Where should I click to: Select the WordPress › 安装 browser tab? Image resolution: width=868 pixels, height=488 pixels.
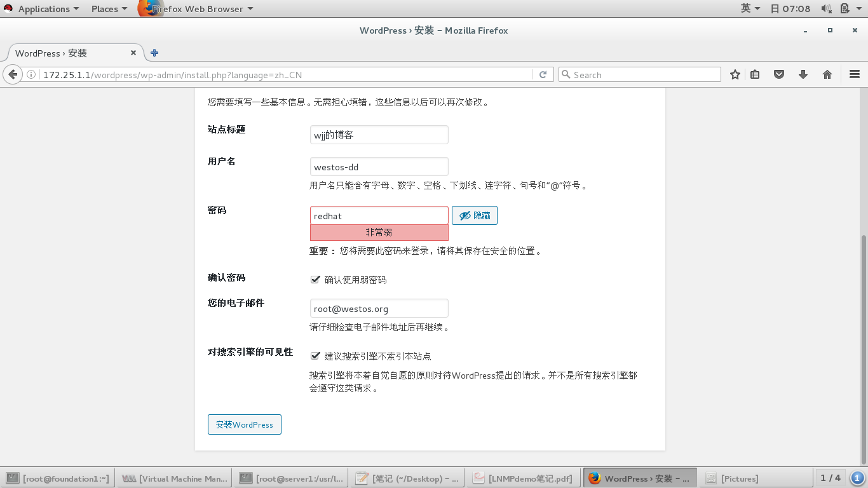(75, 53)
